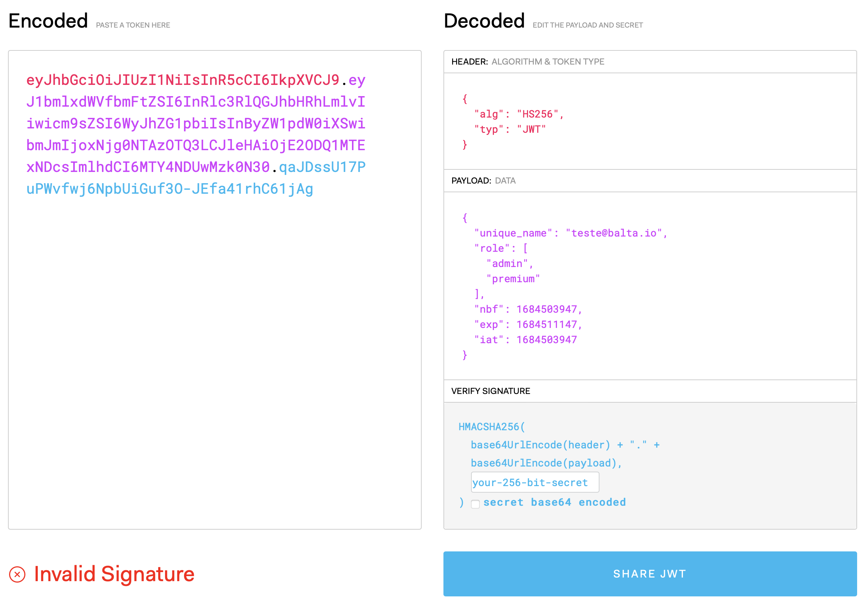The image size is (868, 608).
Task: Click the "nbf" value 1684503947
Action: pos(546,309)
